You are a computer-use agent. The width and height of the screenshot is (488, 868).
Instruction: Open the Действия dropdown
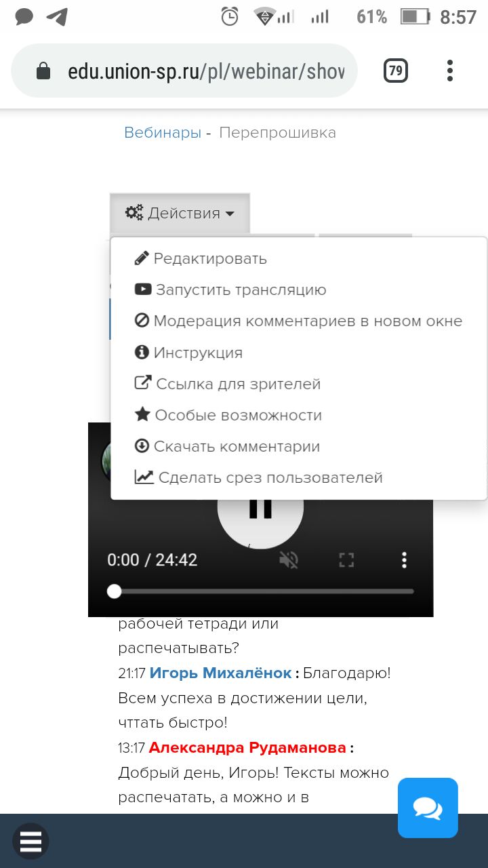coord(180,213)
